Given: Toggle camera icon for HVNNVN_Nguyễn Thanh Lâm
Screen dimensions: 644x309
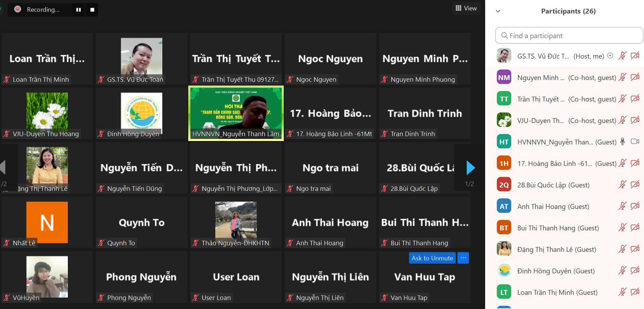Looking at the screenshot, I should (x=635, y=141).
